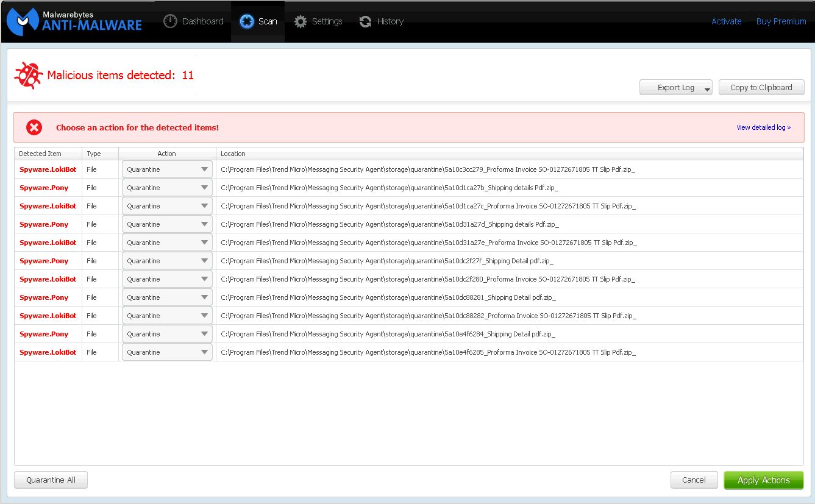Select Spyware.Pony entry for 5a10d31a27d file
This screenshot has width=815, height=504.
pyautogui.click(x=44, y=224)
